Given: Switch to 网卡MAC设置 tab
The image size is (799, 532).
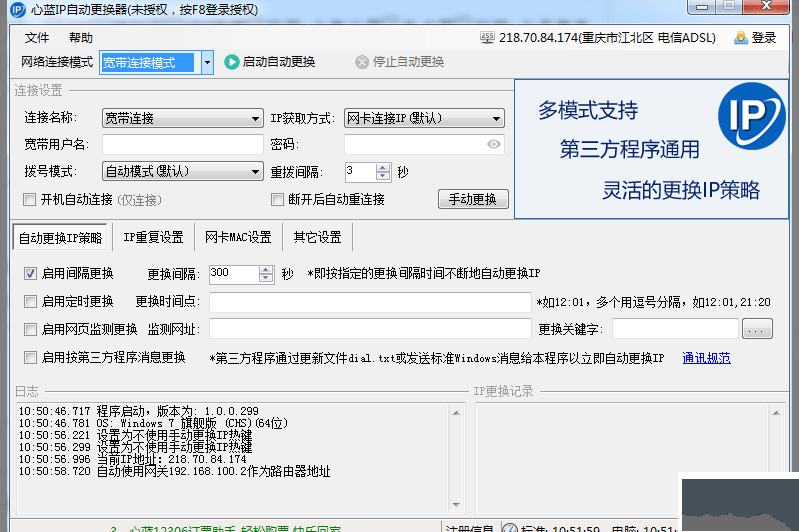Looking at the screenshot, I should (238, 237).
